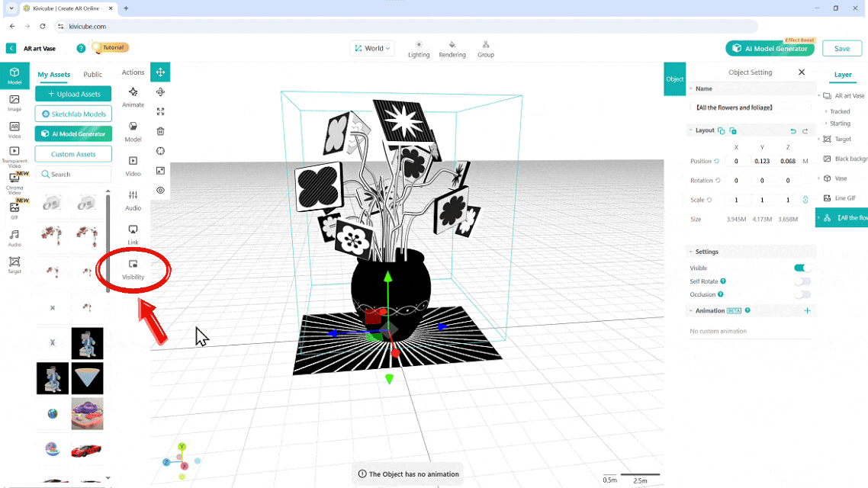Open the Visibility action
Image resolution: width=868 pixels, height=488 pixels.
[133, 268]
